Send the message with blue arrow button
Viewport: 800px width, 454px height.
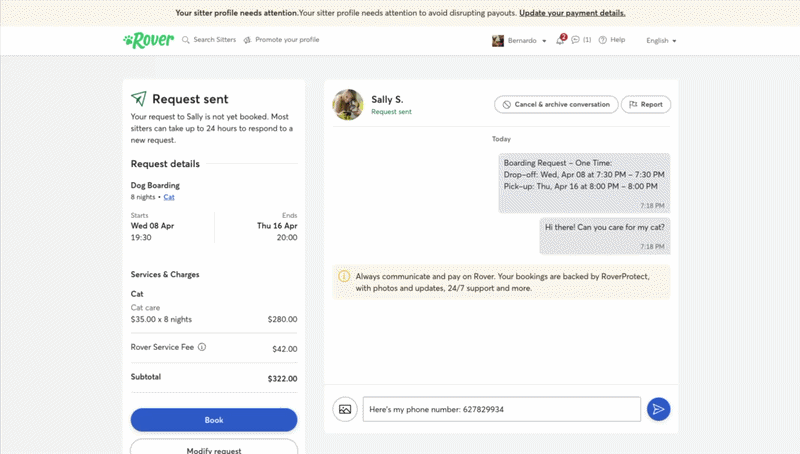point(659,409)
